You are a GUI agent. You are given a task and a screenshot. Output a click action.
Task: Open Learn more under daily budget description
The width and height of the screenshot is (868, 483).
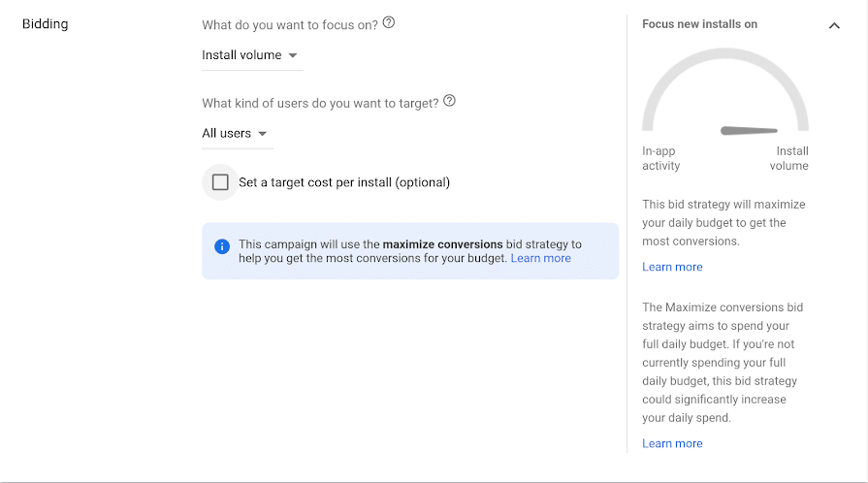(672, 267)
